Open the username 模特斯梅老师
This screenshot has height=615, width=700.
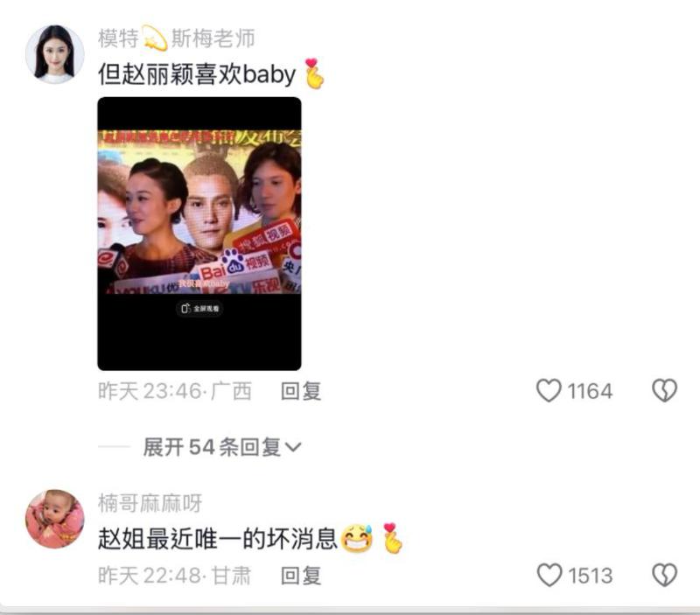(x=177, y=38)
